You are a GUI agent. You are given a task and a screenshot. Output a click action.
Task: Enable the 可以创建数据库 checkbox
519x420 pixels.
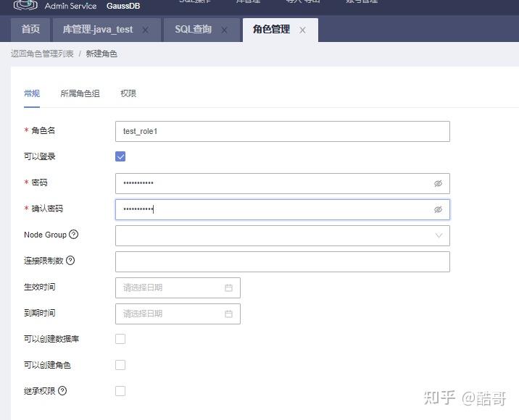coord(120,339)
